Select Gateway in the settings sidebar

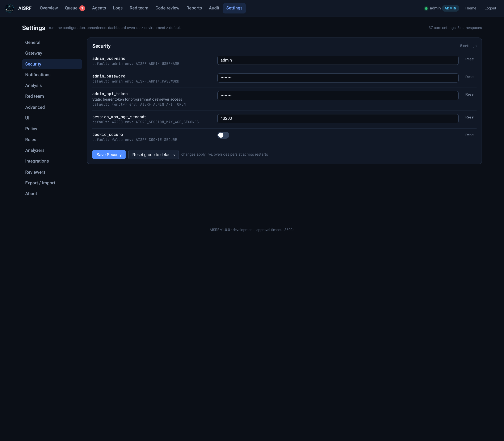(52, 53)
